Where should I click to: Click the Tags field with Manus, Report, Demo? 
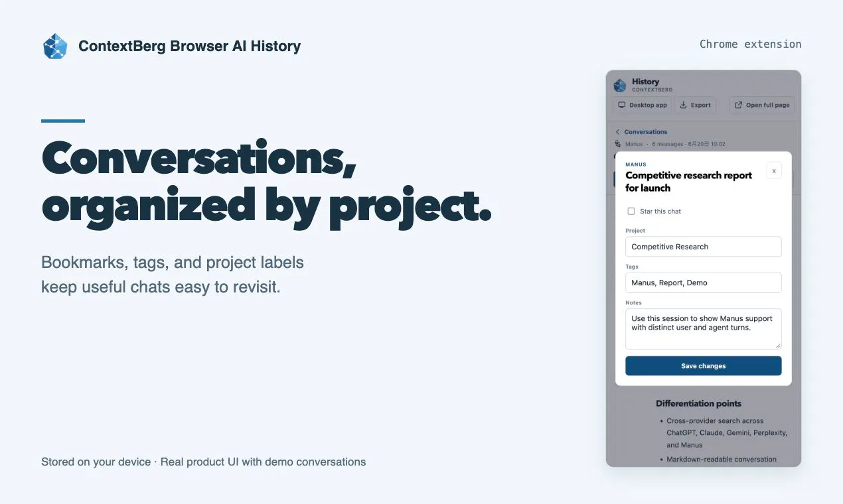click(704, 283)
